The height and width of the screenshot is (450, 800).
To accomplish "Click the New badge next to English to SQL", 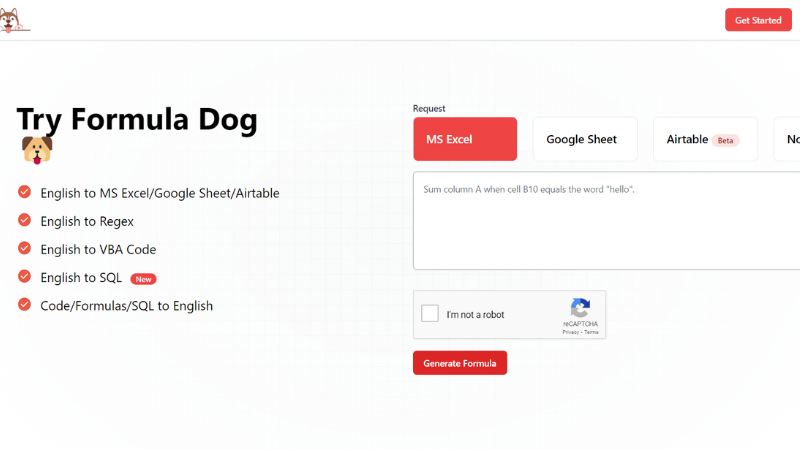I will point(143,279).
